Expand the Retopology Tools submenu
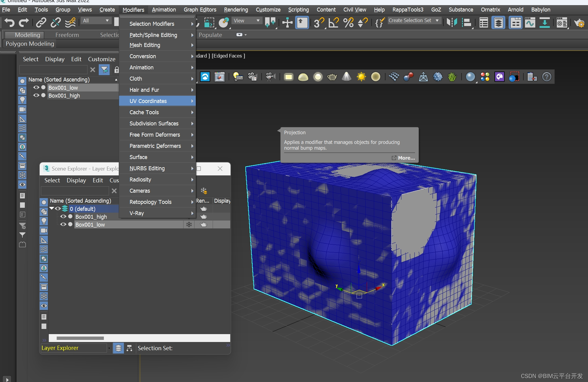The image size is (588, 382). 157,202
